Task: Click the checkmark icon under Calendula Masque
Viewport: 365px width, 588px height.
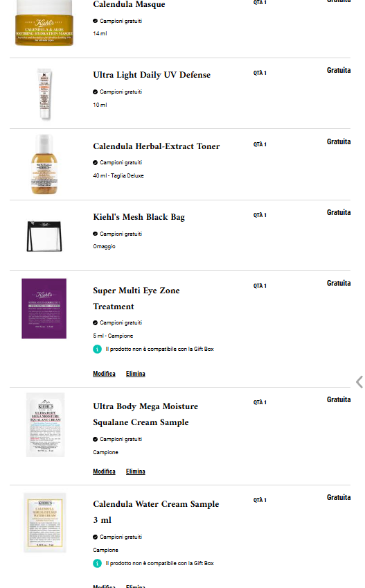Action: tap(95, 21)
